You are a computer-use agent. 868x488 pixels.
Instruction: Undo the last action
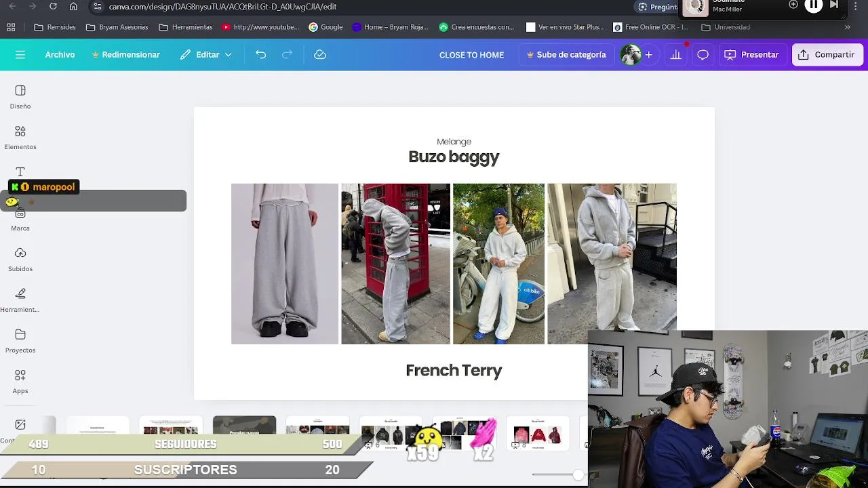(x=260, y=54)
